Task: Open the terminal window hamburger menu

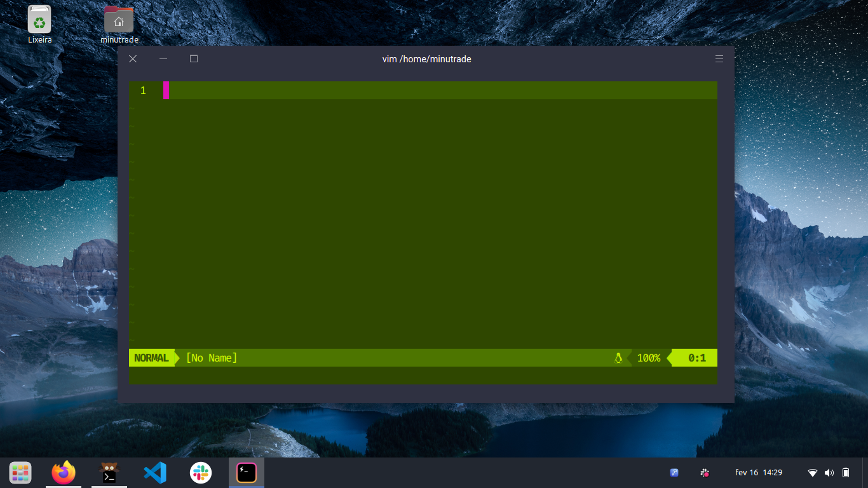Action: (x=719, y=58)
